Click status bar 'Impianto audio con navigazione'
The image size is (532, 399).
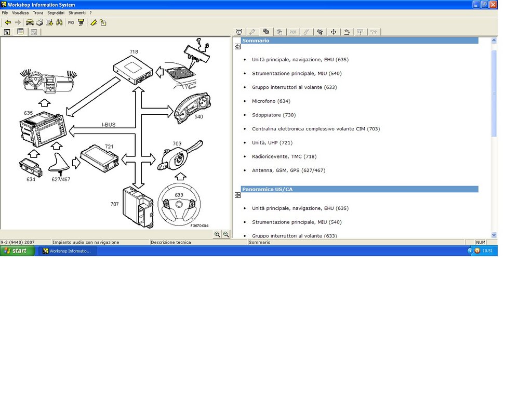tap(86, 242)
